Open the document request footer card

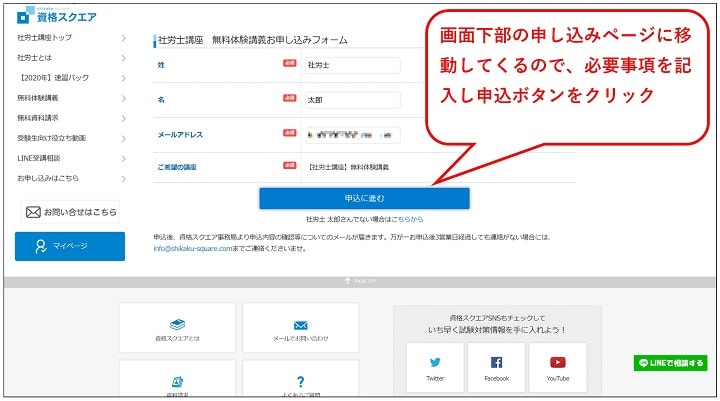click(177, 378)
